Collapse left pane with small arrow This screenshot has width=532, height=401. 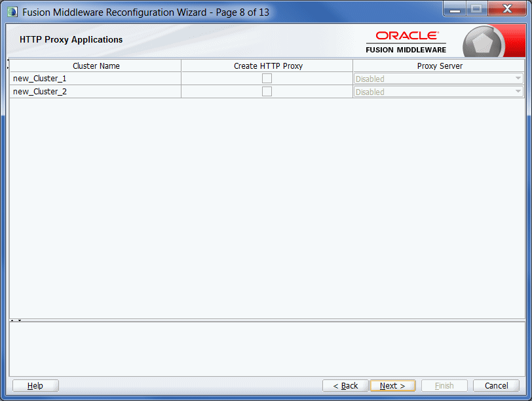pos(8,60)
